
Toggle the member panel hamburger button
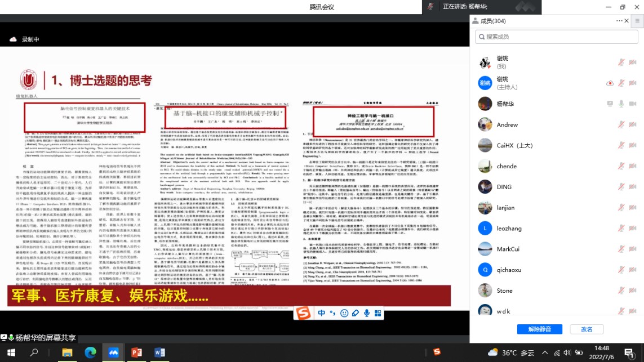pos(637,21)
